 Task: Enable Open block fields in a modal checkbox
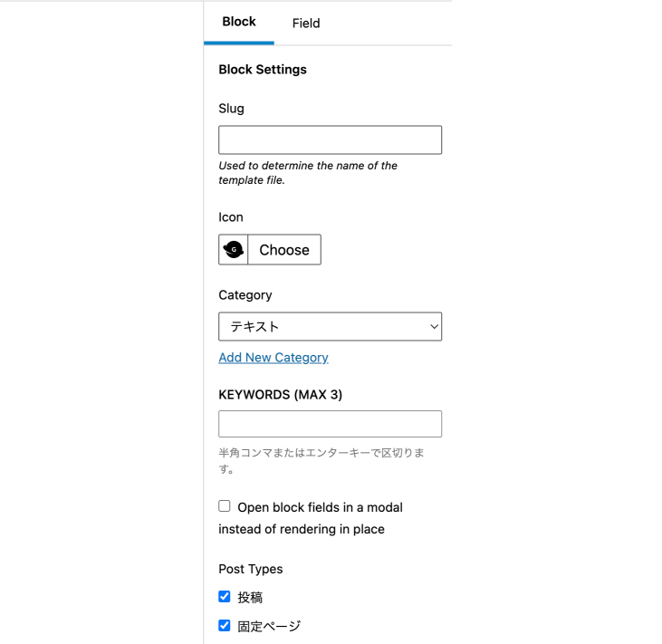(x=225, y=506)
